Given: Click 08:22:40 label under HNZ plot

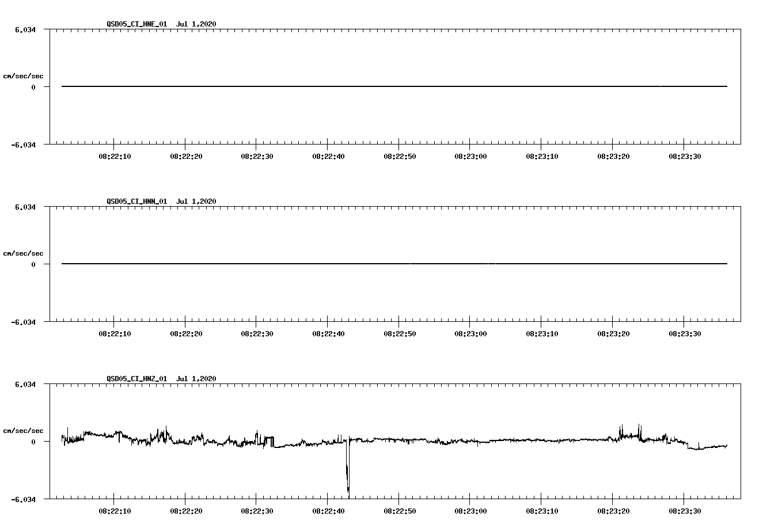Looking at the screenshot, I should [328, 511].
